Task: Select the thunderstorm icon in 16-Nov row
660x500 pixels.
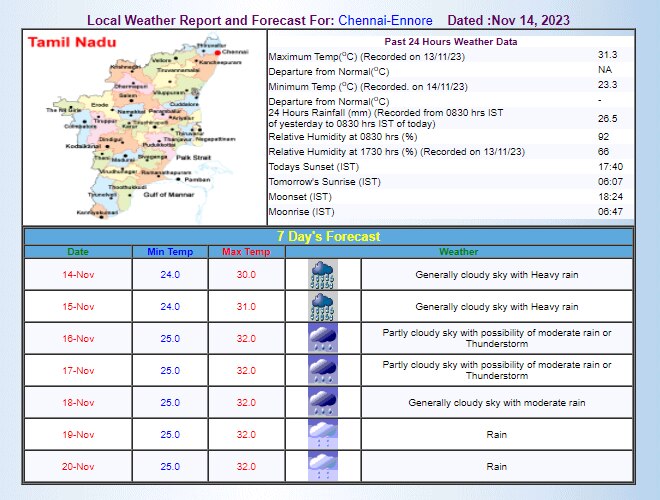Action: pos(322,338)
